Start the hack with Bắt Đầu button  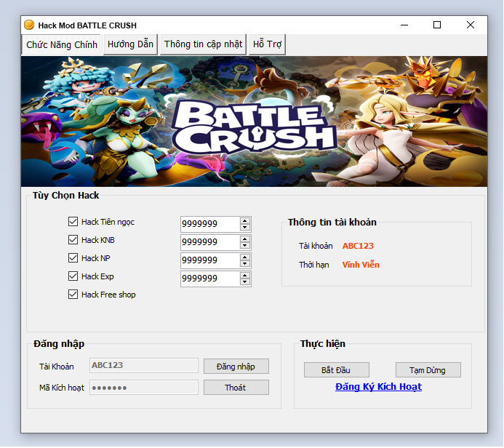337,370
